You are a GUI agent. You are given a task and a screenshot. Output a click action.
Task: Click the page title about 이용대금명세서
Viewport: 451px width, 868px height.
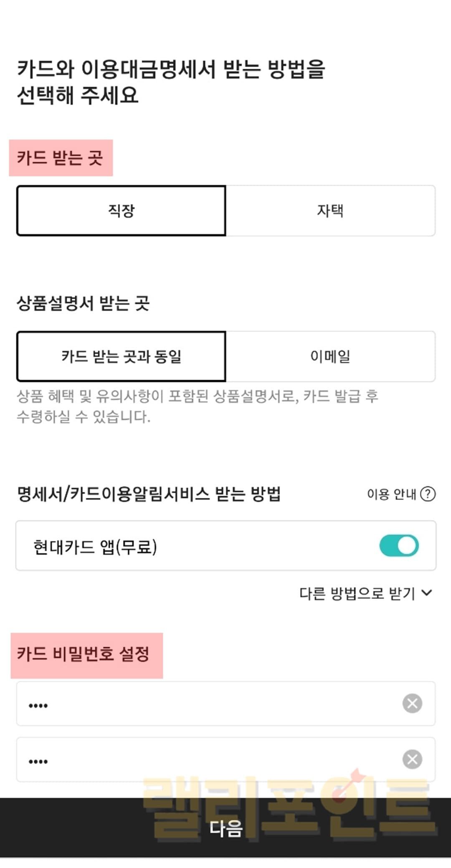171,82
